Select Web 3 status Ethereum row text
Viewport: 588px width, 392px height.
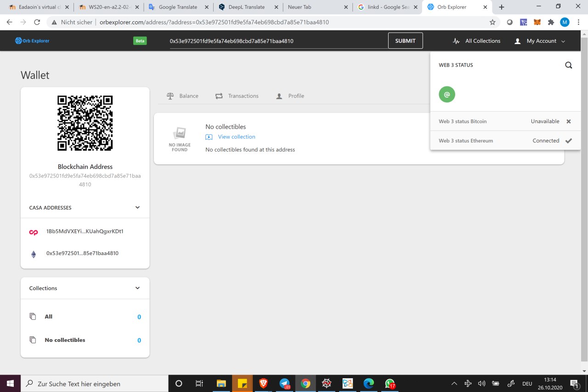[x=466, y=141]
